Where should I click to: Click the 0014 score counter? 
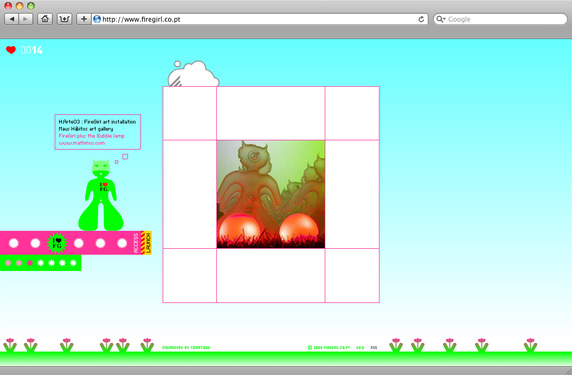pyautogui.click(x=31, y=50)
